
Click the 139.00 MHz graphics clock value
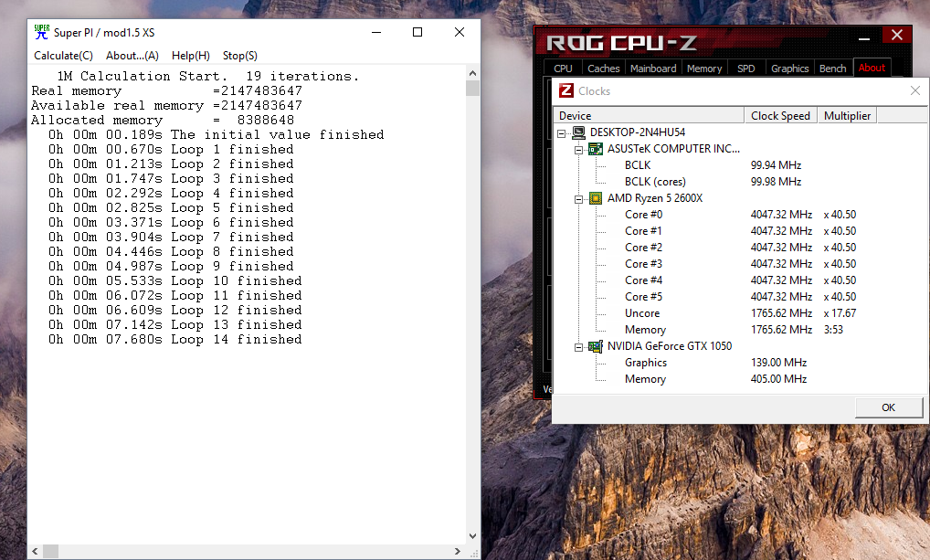coord(778,363)
